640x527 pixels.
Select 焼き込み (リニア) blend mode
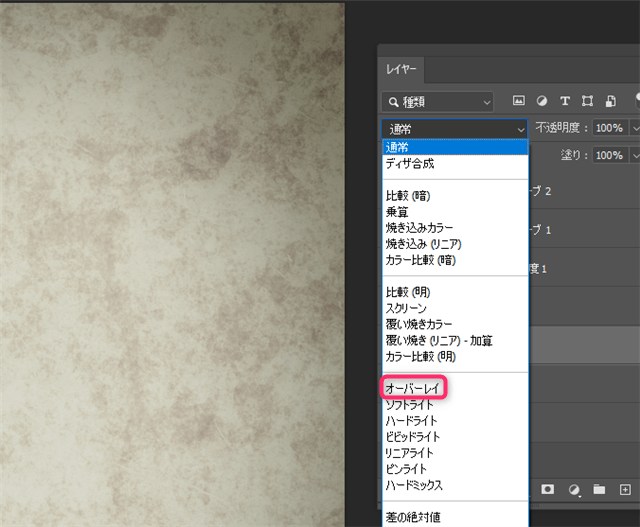pyautogui.click(x=455, y=244)
